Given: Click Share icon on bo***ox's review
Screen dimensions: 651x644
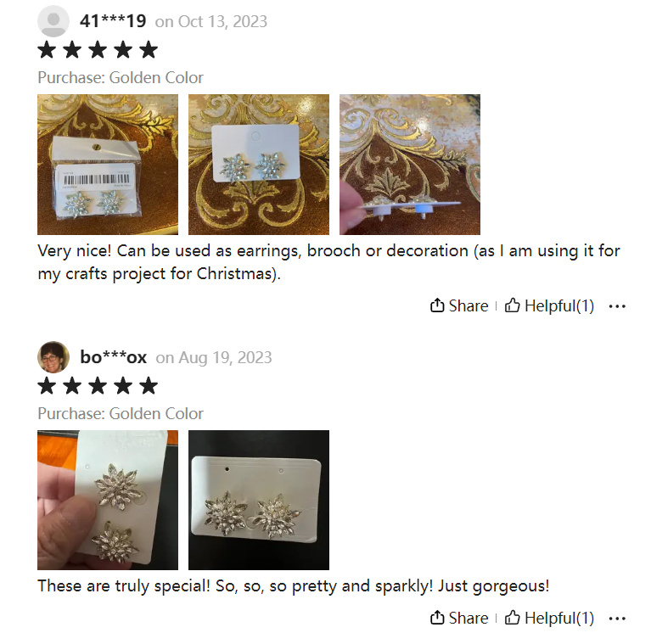Looking at the screenshot, I should (437, 618).
